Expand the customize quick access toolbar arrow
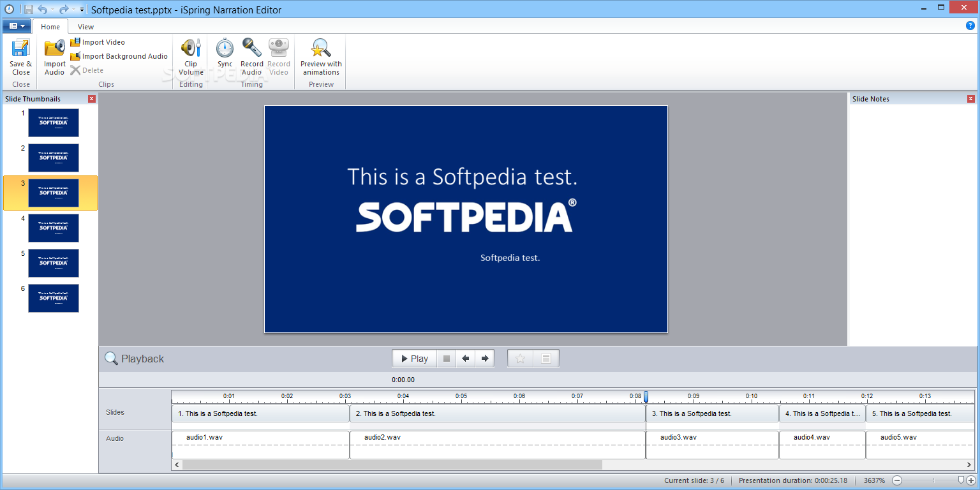This screenshot has height=490, width=980. (x=82, y=10)
